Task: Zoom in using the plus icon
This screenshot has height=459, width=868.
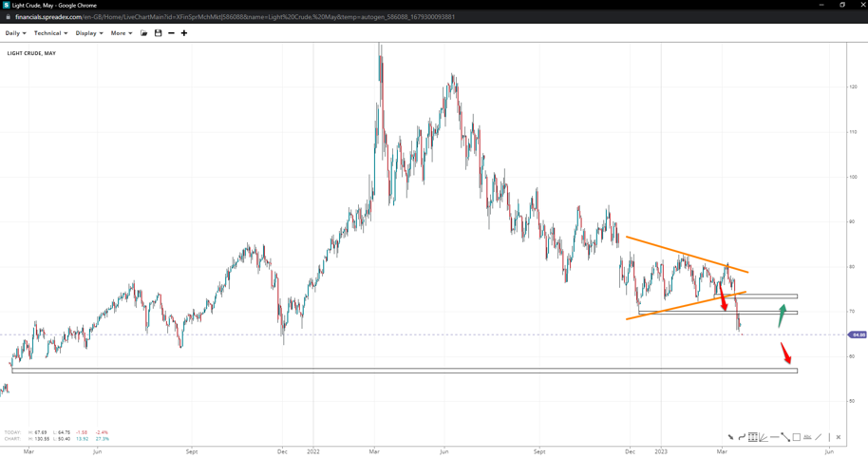Action: pyautogui.click(x=184, y=33)
